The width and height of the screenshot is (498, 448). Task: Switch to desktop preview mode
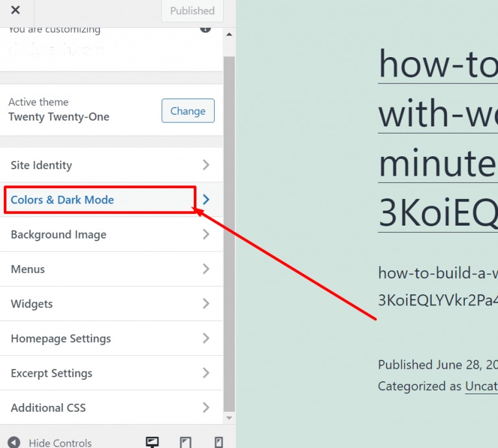pos(152,442)
